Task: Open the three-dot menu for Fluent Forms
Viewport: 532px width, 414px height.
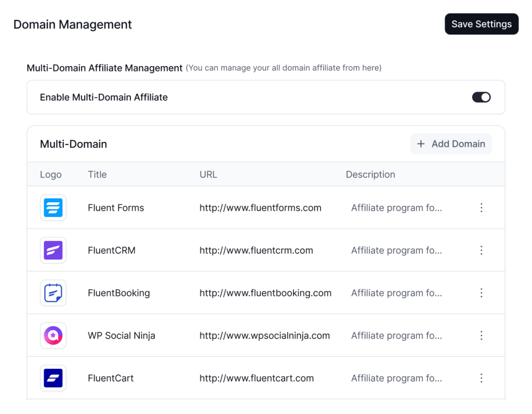Action: coord(481,208)
